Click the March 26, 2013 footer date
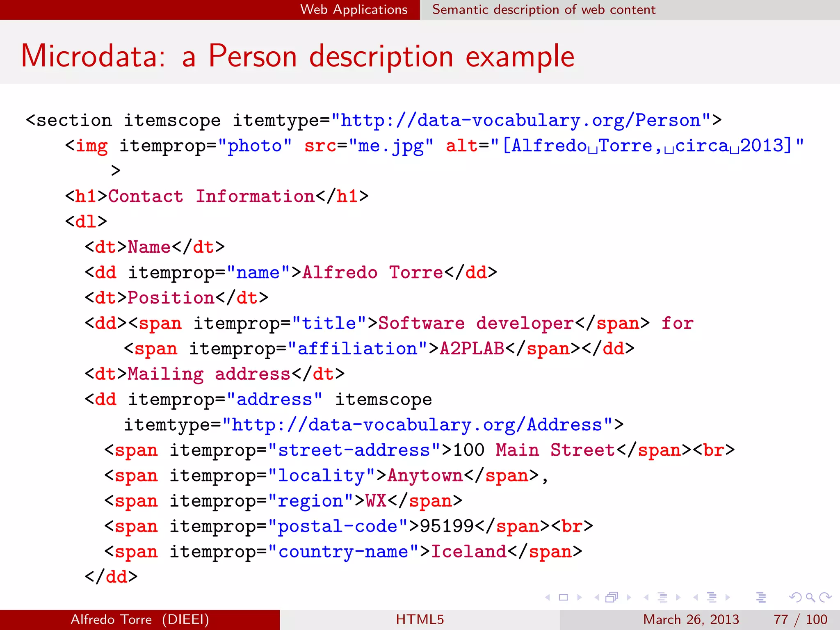Image resolution: width=840 pixels, height=630 pixels. pos(691,619)
